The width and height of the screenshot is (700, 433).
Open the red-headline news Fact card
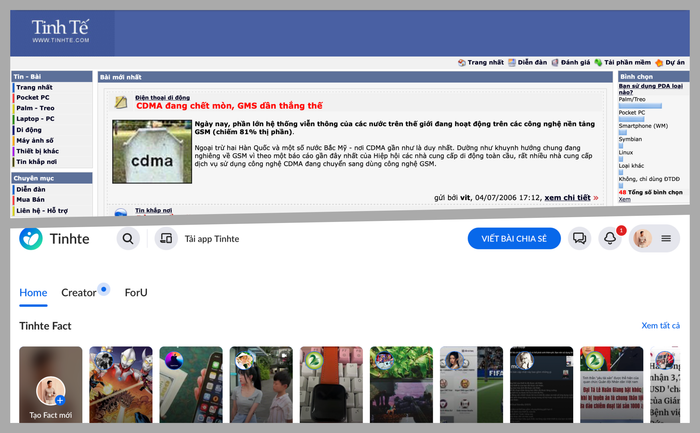coord(612,385)
